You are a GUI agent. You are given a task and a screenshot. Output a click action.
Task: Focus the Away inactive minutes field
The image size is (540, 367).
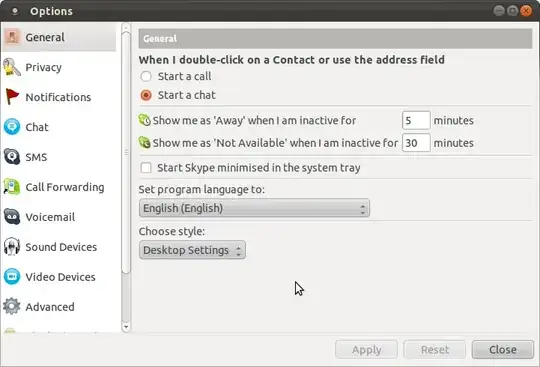(416, 120)
